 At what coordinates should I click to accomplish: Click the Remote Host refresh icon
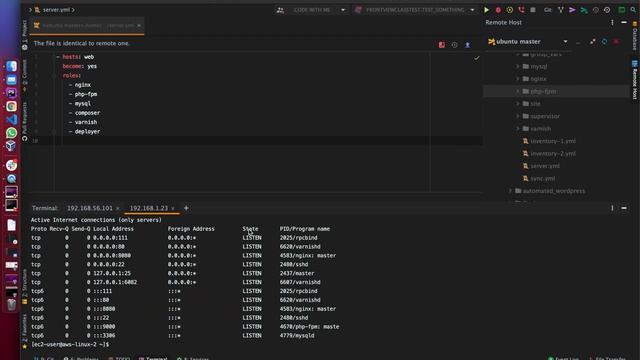click(x=604, y=42)
